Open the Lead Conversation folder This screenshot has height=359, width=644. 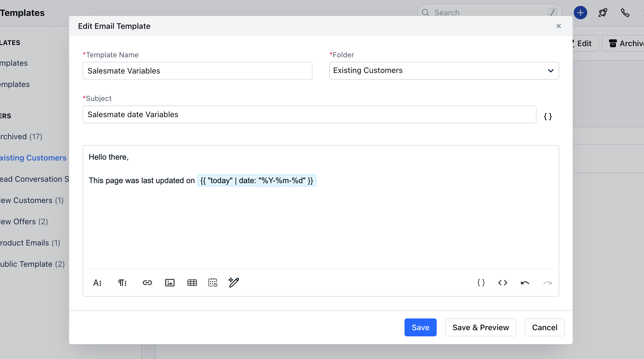pyautogui.click(x=34, y=179)
